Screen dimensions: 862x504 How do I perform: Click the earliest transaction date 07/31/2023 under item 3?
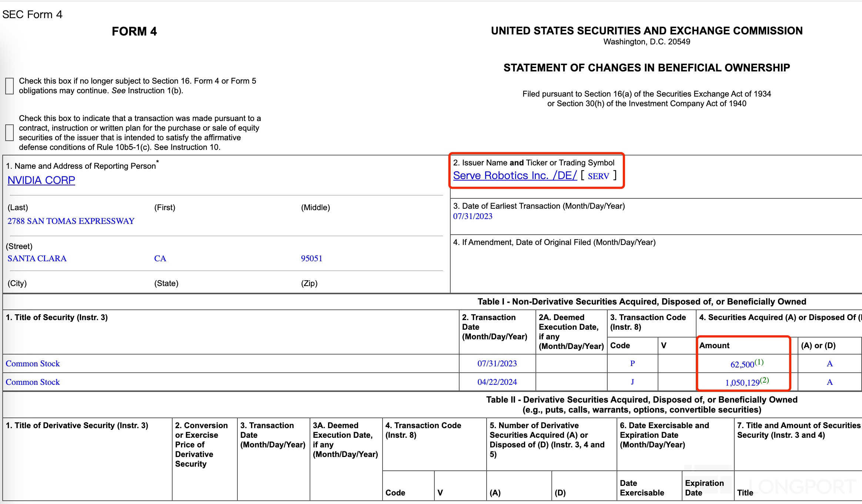pyautogui.click(x=473, y=216)
